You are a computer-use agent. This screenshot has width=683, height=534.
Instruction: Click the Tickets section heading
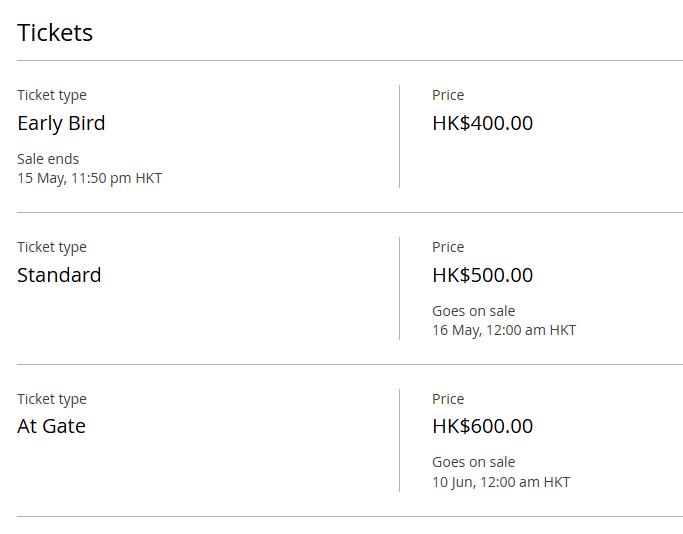[55, 32]
